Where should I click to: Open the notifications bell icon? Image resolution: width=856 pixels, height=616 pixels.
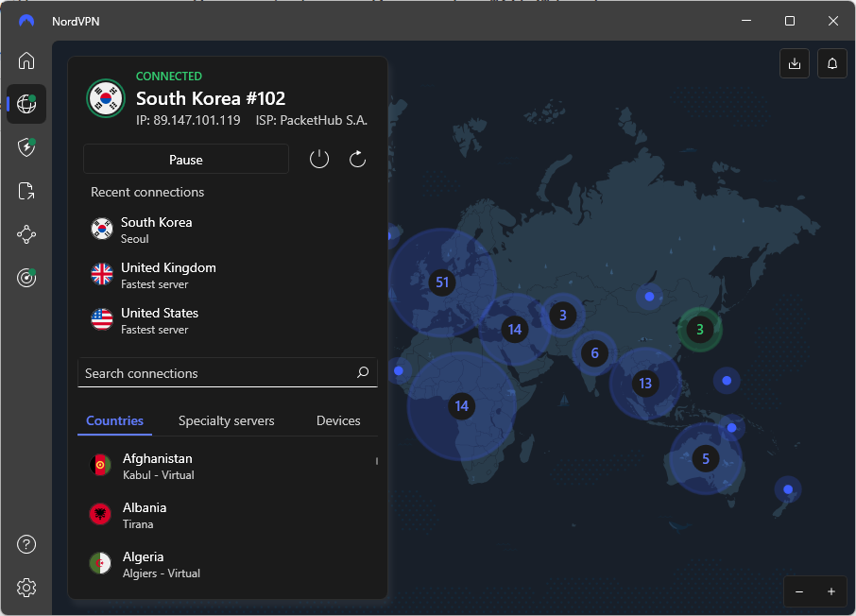point(832,63)
